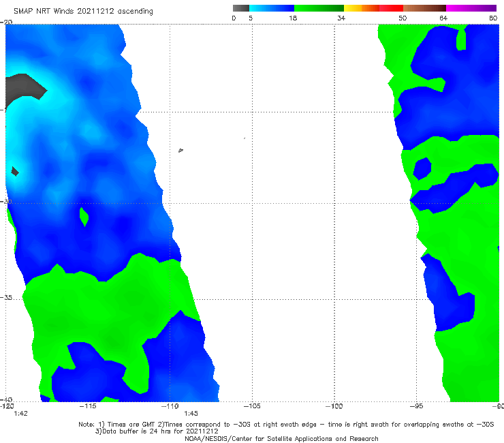Click the yellow-orange segment of the color bar
This screenshot has width=504, height=443.
coord(362,8)
